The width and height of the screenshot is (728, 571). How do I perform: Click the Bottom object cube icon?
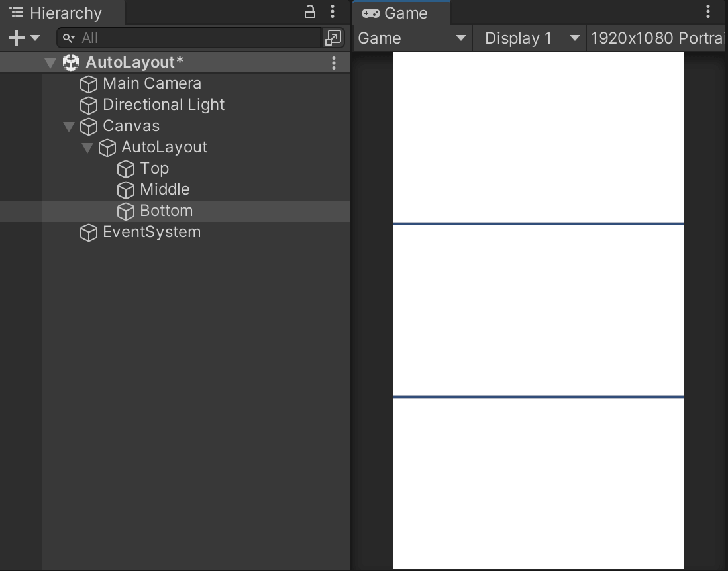[x=125, y=212]
